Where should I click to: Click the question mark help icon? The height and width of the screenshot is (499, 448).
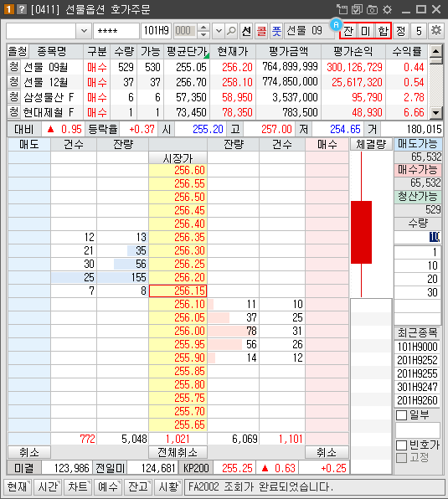pos(21,9)
